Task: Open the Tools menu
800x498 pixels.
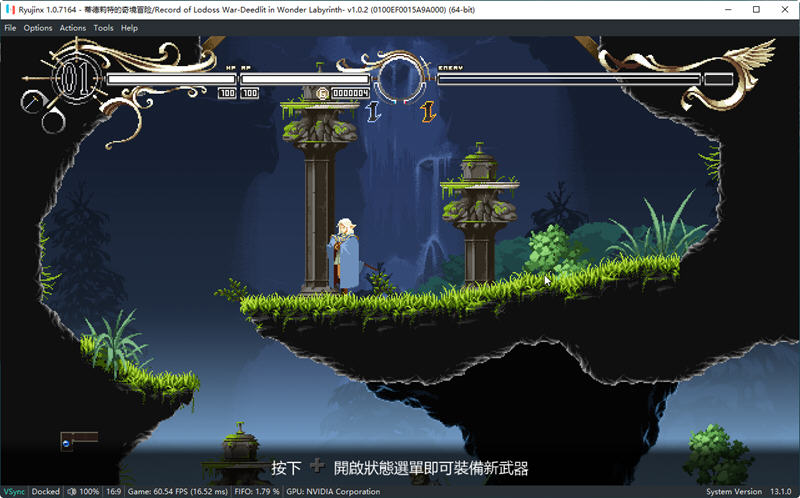Action: [x=103, y=28]
